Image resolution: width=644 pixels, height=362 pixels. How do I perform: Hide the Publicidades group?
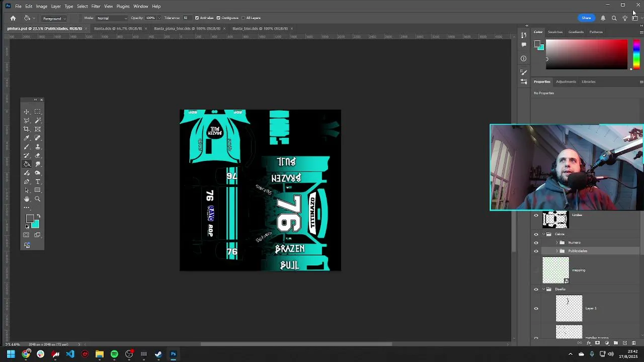click(x=536, y=251)
